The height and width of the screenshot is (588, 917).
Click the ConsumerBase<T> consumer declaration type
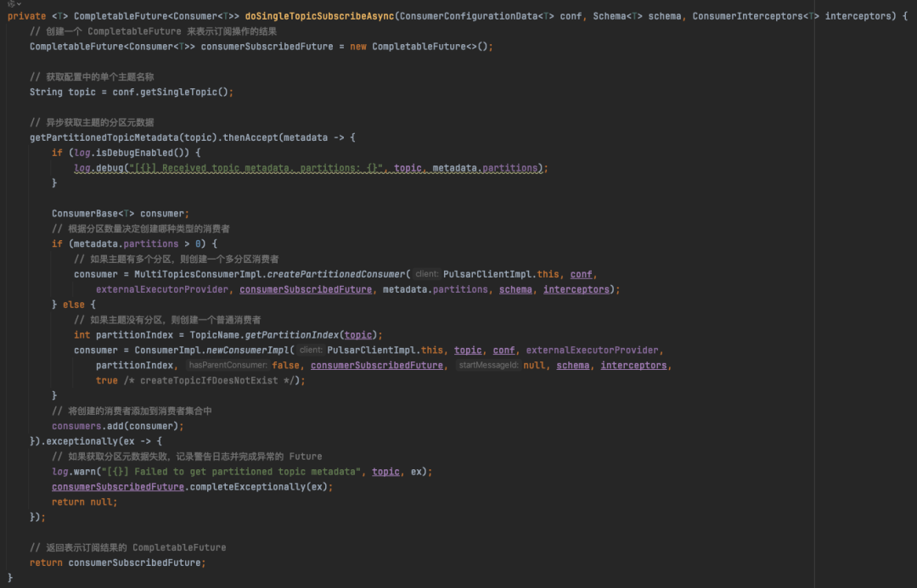[x=93, y=214]
